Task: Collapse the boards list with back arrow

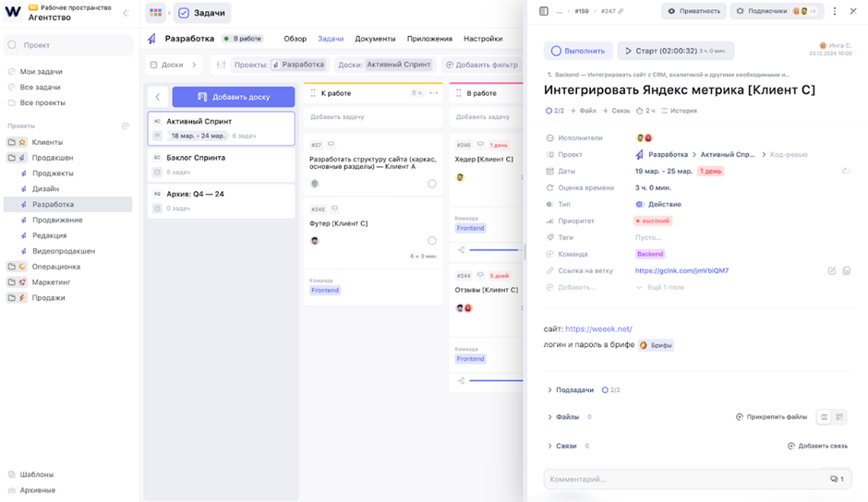Action: click(x=158, y=97)
